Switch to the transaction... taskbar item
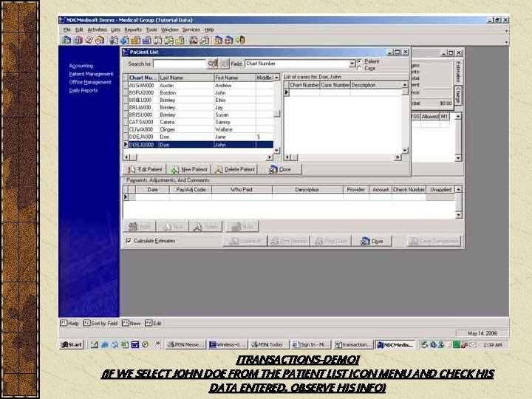The height and width of the screenshot is (399, 532). pyautogui.click(x=353, y=345)
